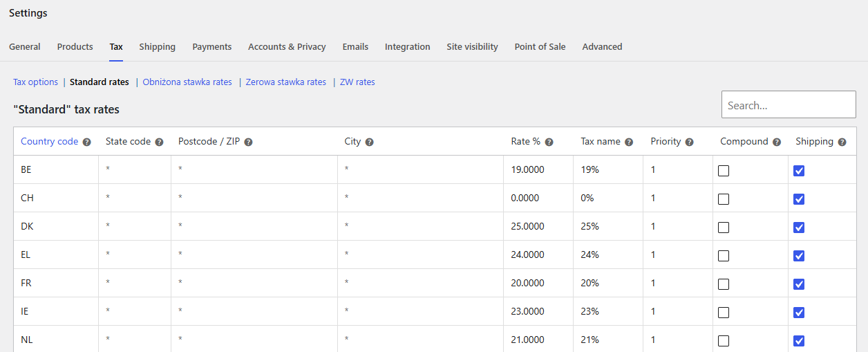The image size is (868, 352).
Task: Select Standard rates section
Action: pos(100,82)
